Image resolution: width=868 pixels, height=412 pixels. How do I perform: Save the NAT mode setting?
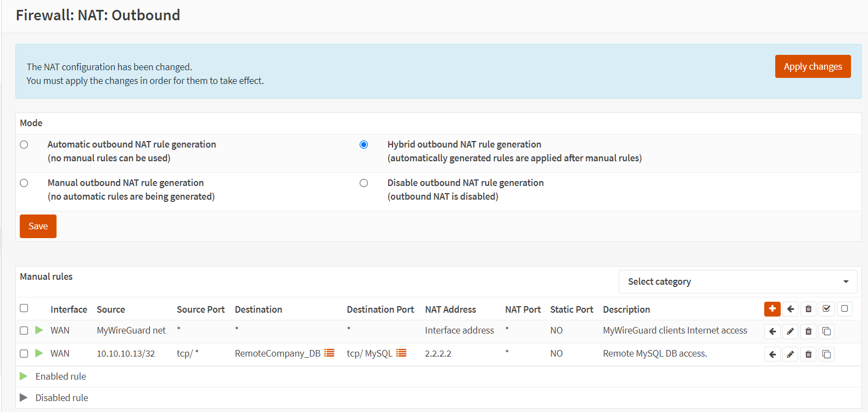38,226
